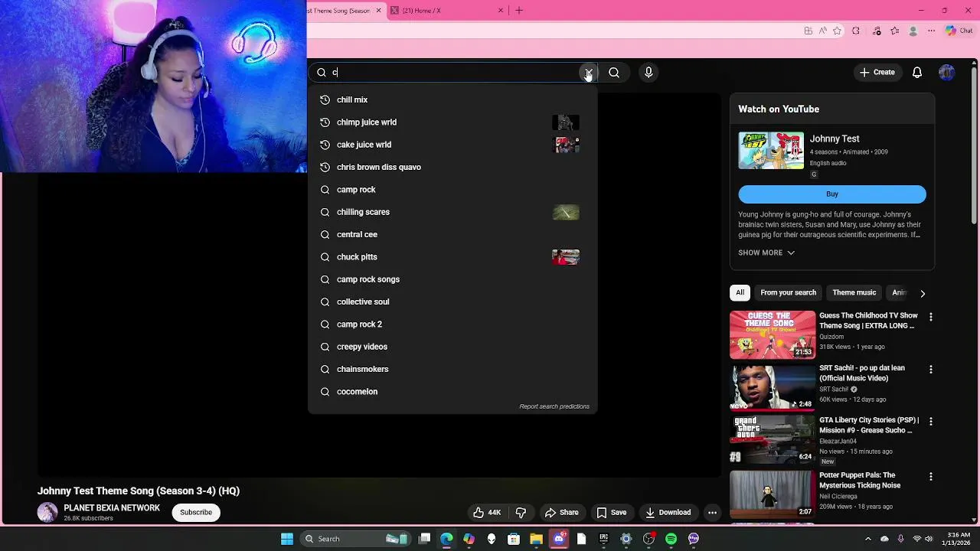Select the 'camp rock songs' suggestion

coord(452,279)
